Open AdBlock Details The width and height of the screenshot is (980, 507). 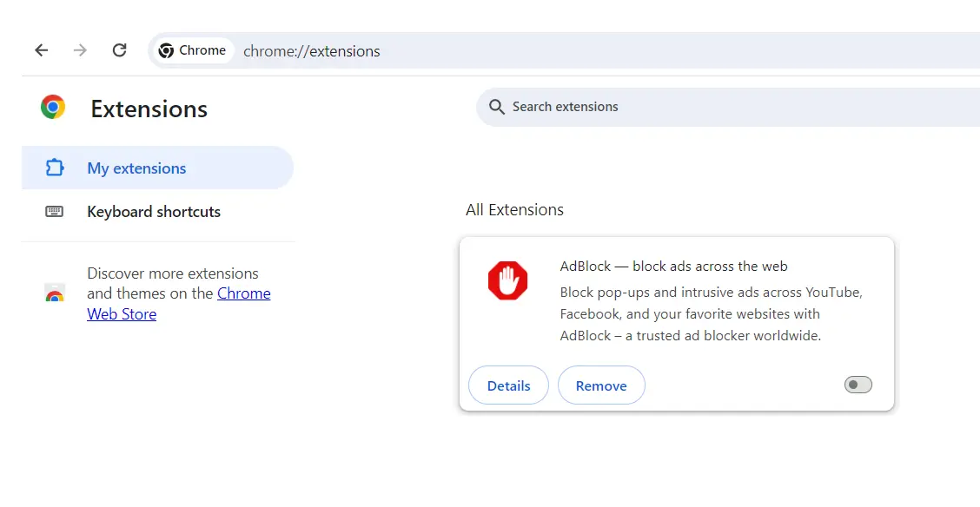click(508, 385)
